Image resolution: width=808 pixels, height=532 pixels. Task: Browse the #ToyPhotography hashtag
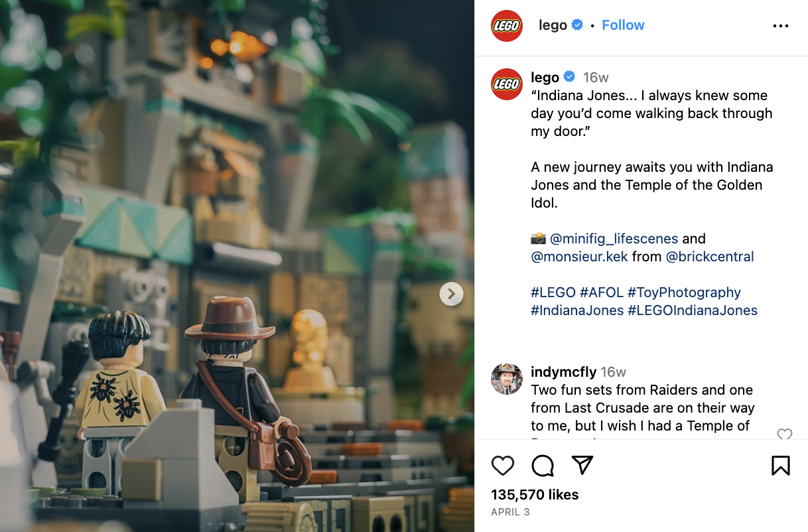tap(684, 292)
